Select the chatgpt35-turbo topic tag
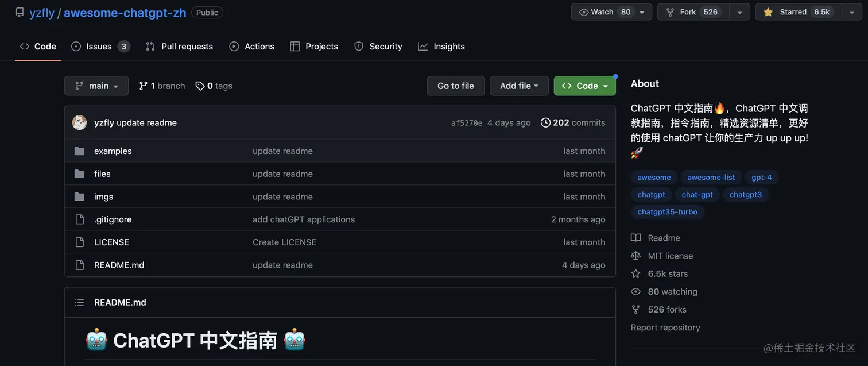The width and height of the screenshot is (868, 366). point(668,212)
